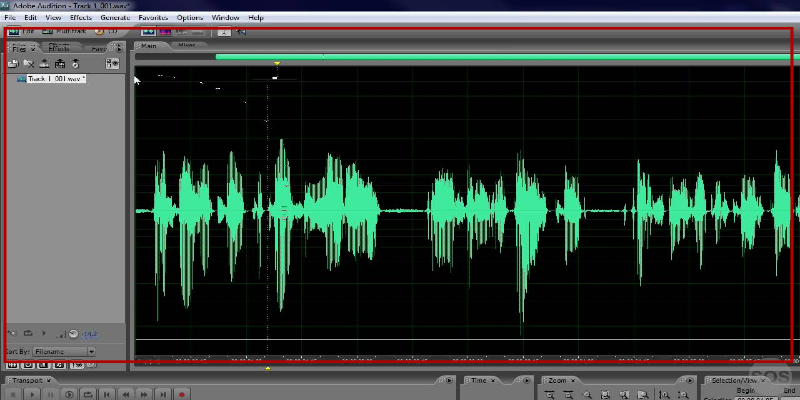800x400 pixels.
Task: Switch to the Mixer tab
Action: click(x=186, y=45)
